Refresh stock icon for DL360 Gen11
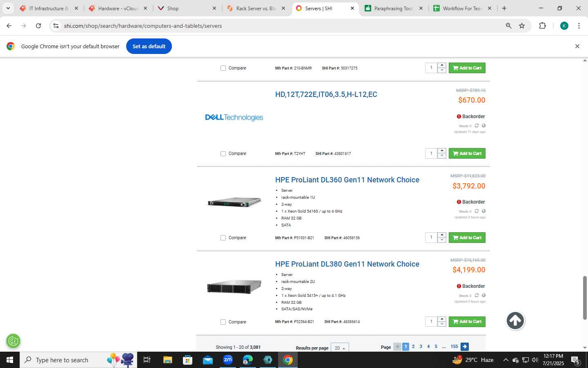588x368 pixels. coord(477,211)
